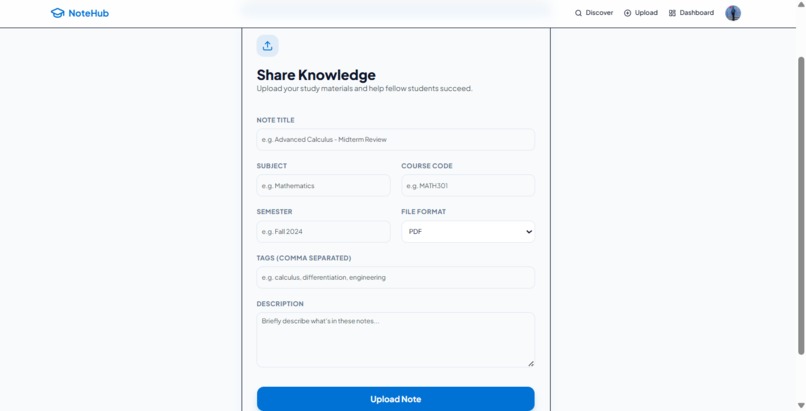The width and height of the screenshot is (806, 411).
Task: Open the File Format dropdown
Action: [468, 232]
